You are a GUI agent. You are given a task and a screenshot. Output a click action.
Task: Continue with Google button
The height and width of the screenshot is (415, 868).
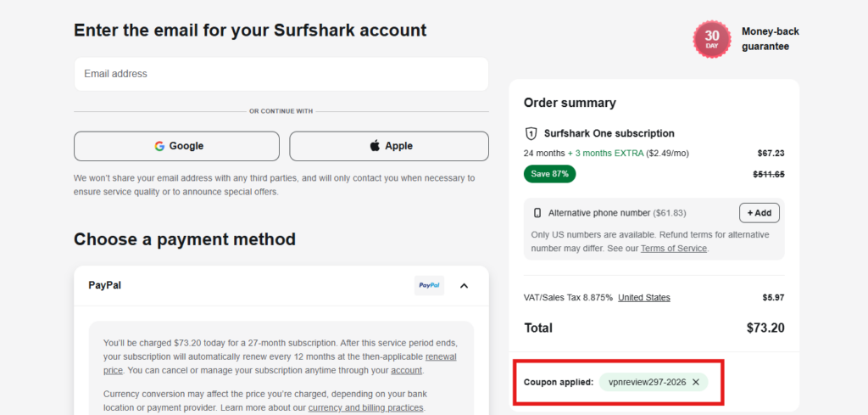point(176,146)
